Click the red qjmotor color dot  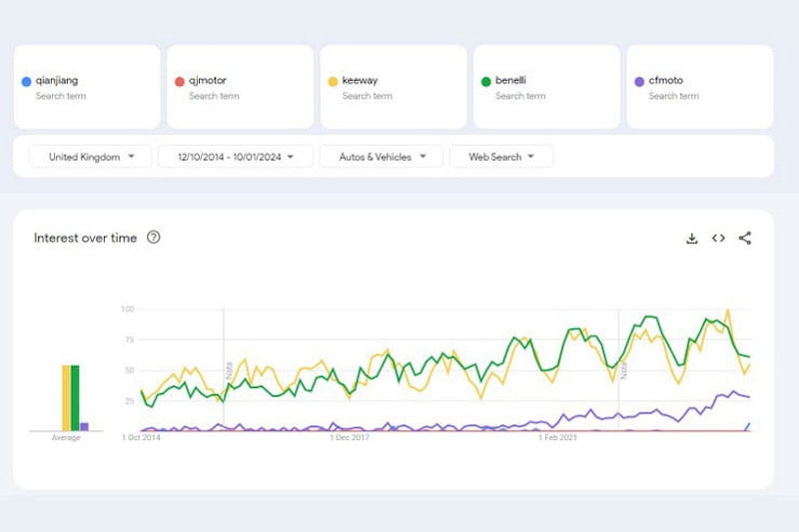[x=180, y=82]
